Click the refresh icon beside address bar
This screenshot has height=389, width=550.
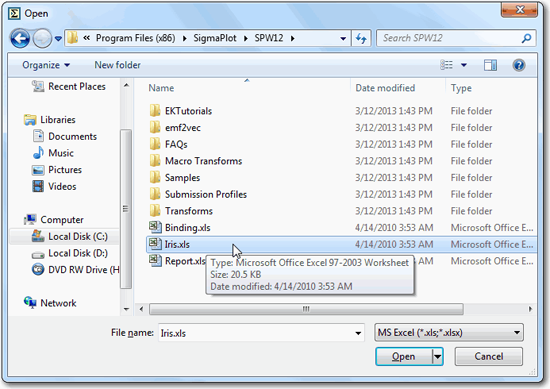coord(361,38)
